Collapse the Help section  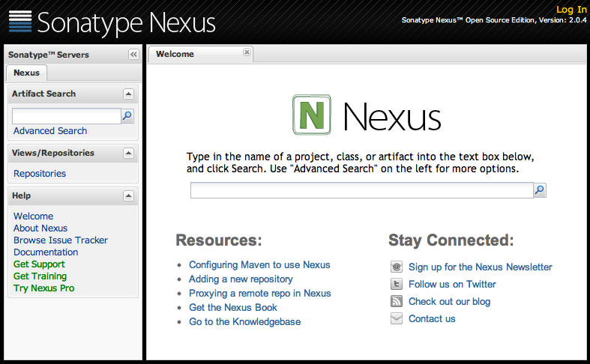128,196
